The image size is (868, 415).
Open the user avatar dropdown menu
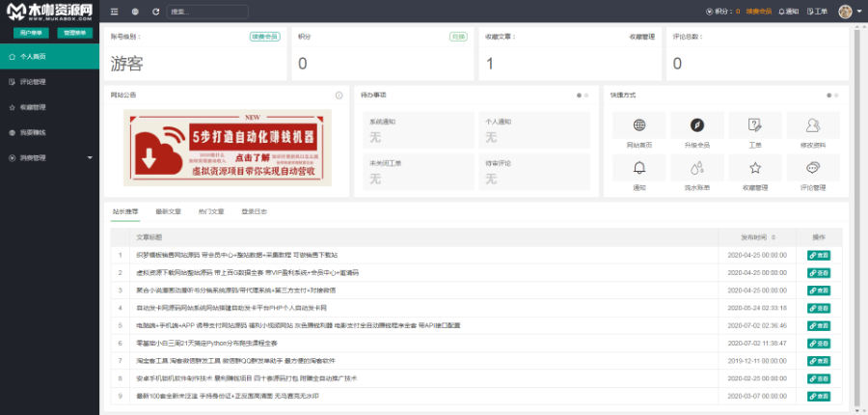click(848, 12)
